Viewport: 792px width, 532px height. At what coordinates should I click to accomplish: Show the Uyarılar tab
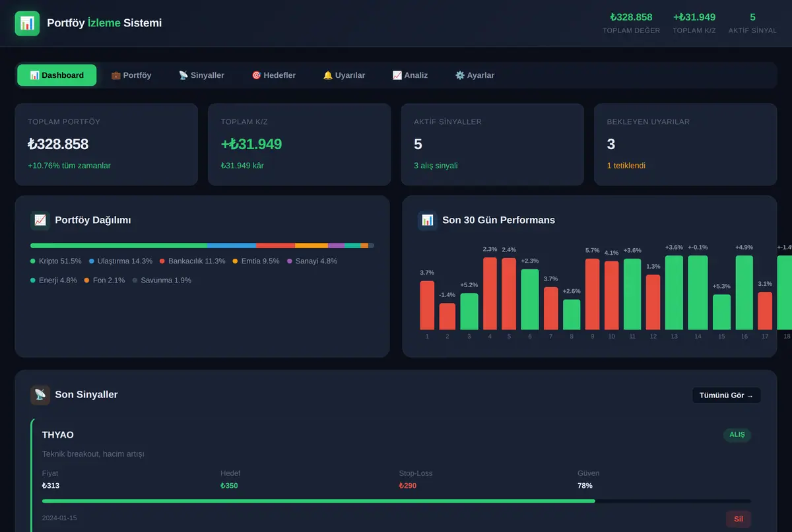tap(344, 75)
